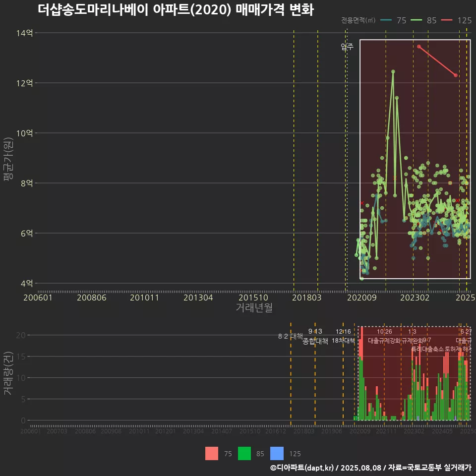Click the 특례대출축소 annotation text
Viewport: 476px width, 476px height.
point(427,349)
